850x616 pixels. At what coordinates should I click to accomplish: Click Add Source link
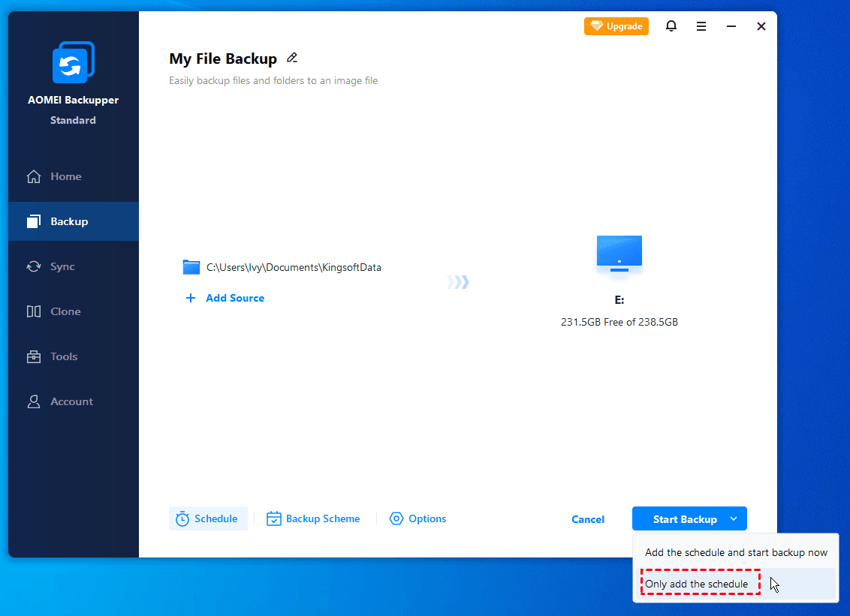click(x=235, y=298)
